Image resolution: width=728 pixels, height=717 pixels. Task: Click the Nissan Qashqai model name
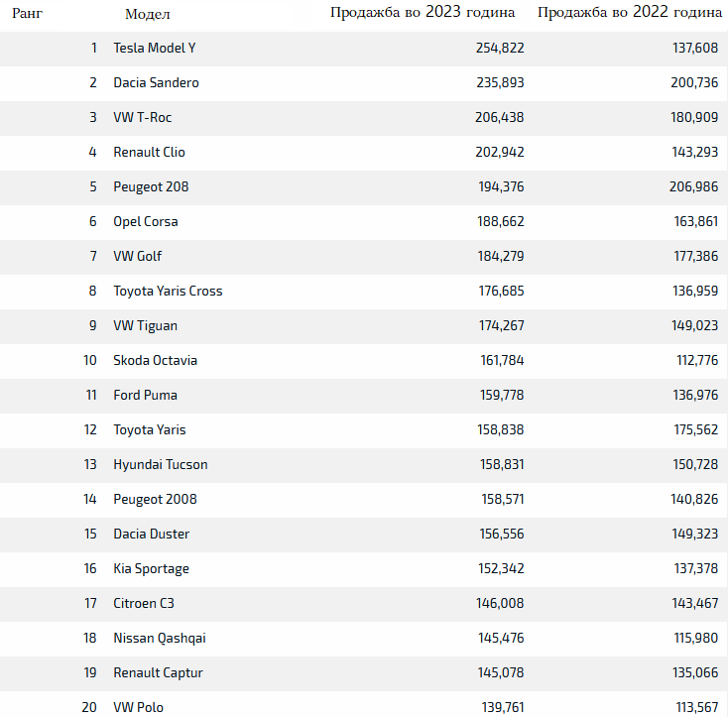160,639
